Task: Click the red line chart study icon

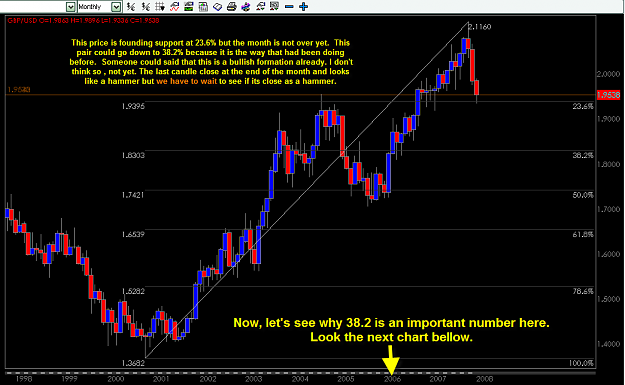Action: click(174, 6)
